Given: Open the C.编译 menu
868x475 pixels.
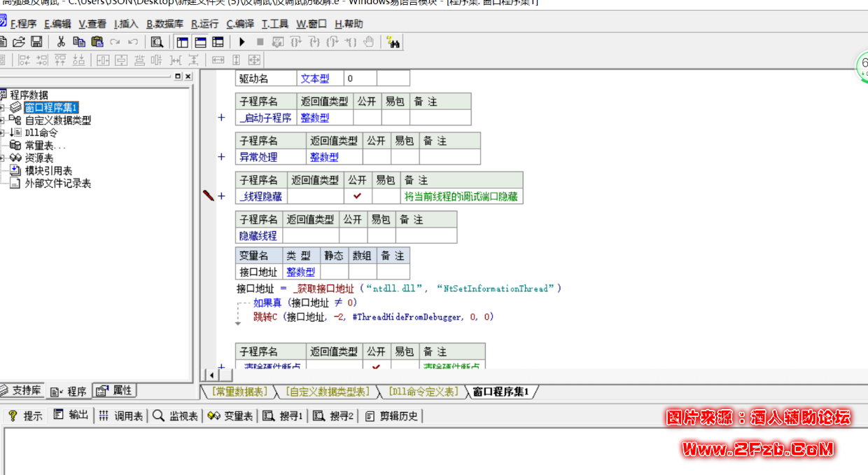Looking at the screenshot, I should click(239, 24).
